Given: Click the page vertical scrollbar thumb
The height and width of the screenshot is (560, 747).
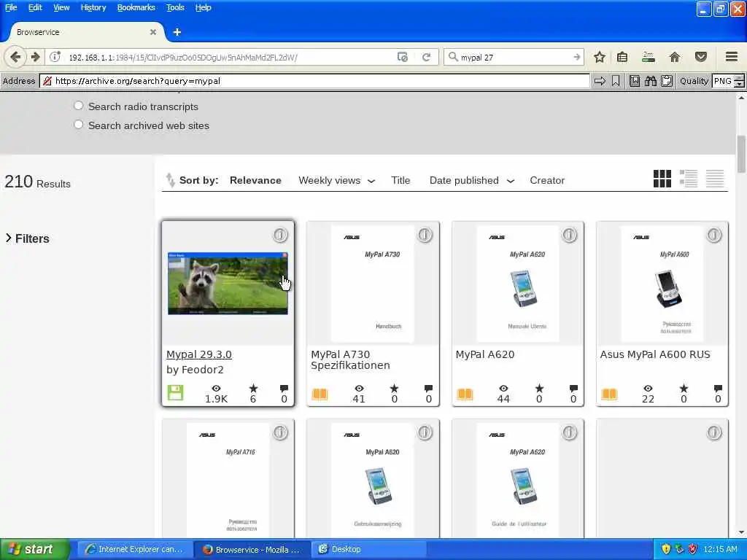Looking at the screenshot, I should click(741, 154).
